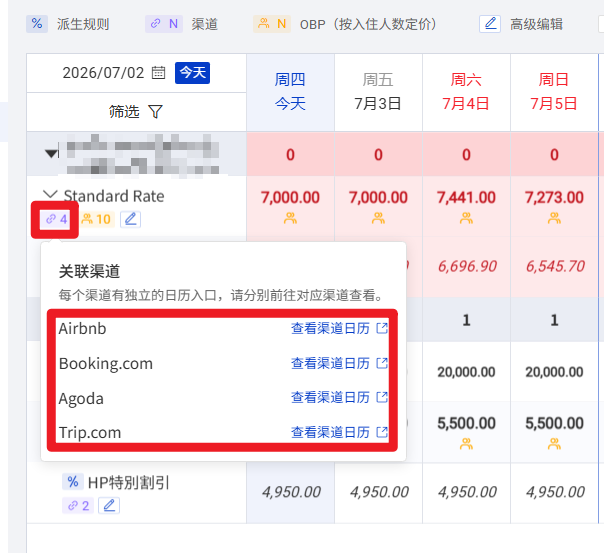This screenshot has height=553, width=604.
Task: Open the filter funnel icon
Action: 156,112
